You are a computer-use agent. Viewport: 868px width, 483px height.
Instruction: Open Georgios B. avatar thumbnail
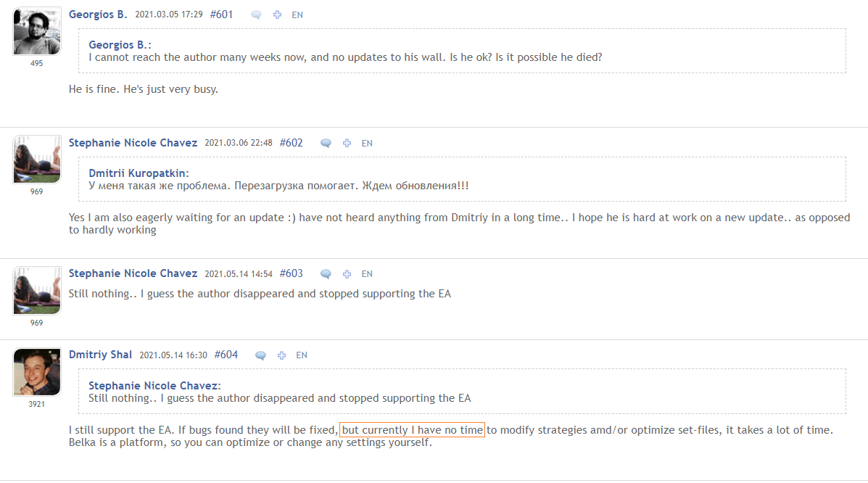[x=37, y=32]
